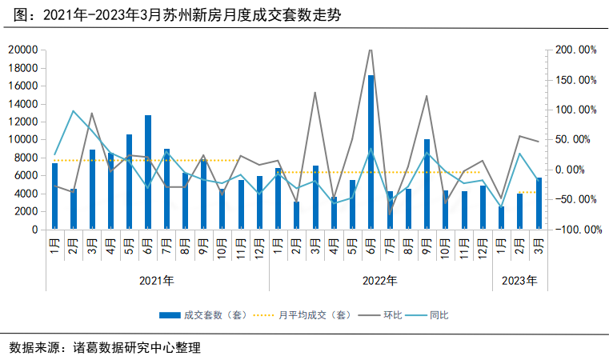Image resolution: width=609 pixels, height=364 pixels.
Task: Click the -100.00% right axis value
Action: (x=579, y=230)
